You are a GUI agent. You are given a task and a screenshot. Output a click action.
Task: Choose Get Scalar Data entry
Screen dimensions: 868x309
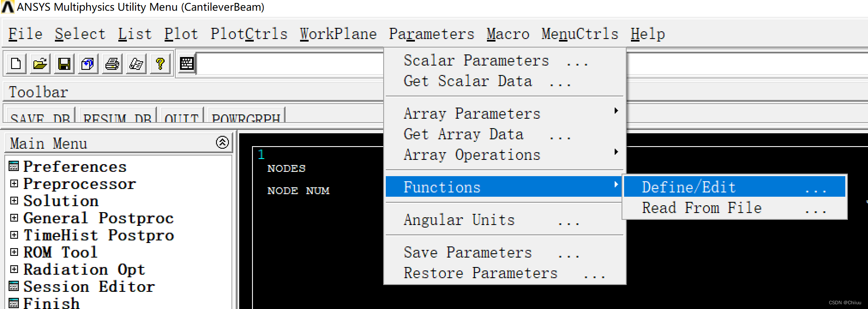point(505,81)
